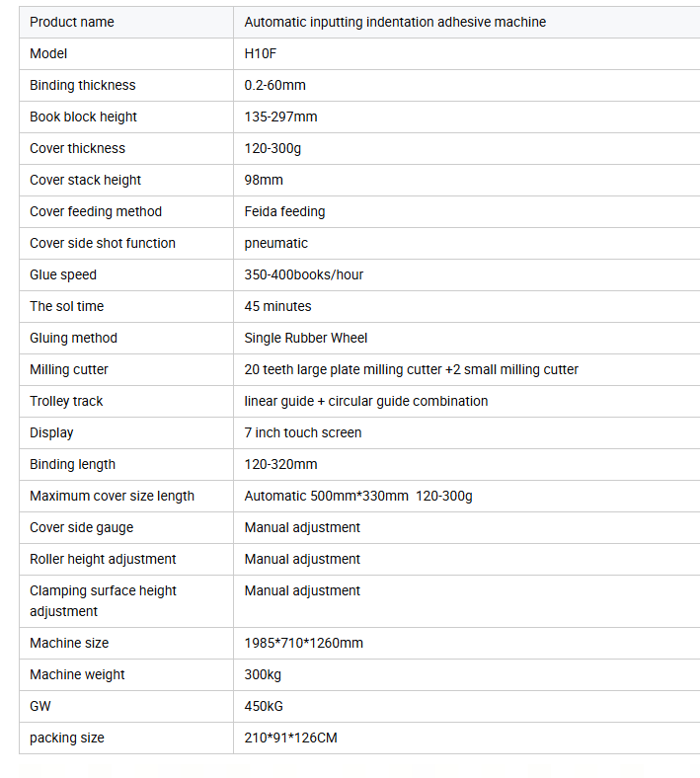Click the 'Roller height adjustment' label

(103, 559)
